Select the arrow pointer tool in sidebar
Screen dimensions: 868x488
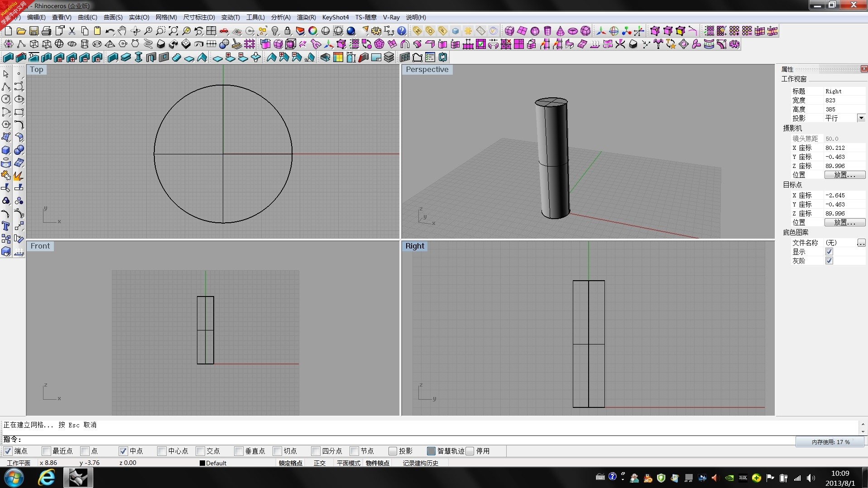coord(6,74)
